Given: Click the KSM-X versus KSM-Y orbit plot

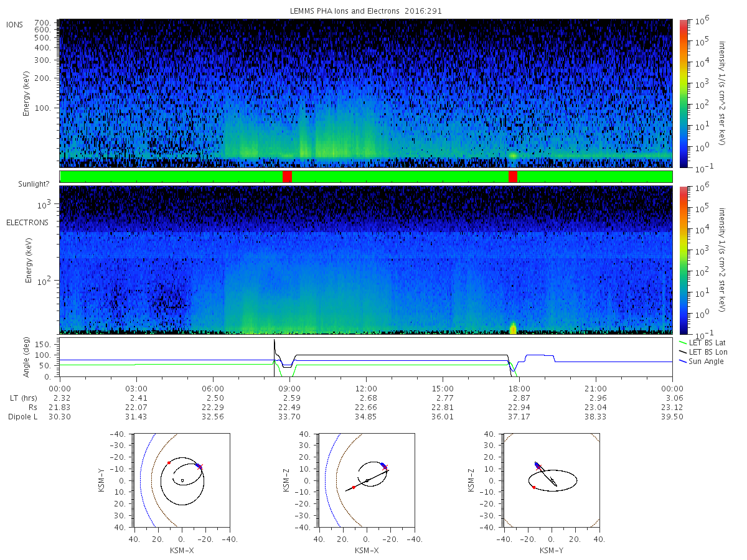Looking at the screenshot, I should [x=181, y=480].
